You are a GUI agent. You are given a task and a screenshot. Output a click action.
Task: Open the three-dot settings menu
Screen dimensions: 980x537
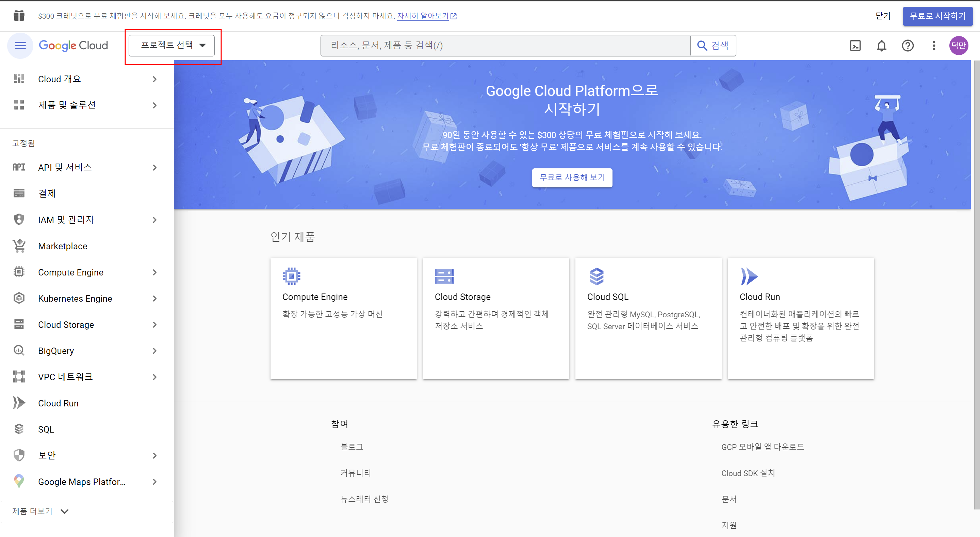tap(934, 46)
